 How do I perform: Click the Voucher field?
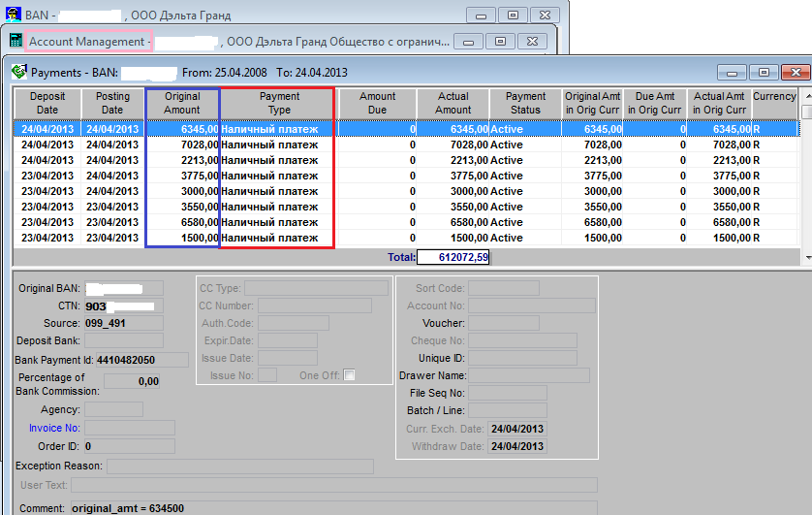click(x=503, y=323)
